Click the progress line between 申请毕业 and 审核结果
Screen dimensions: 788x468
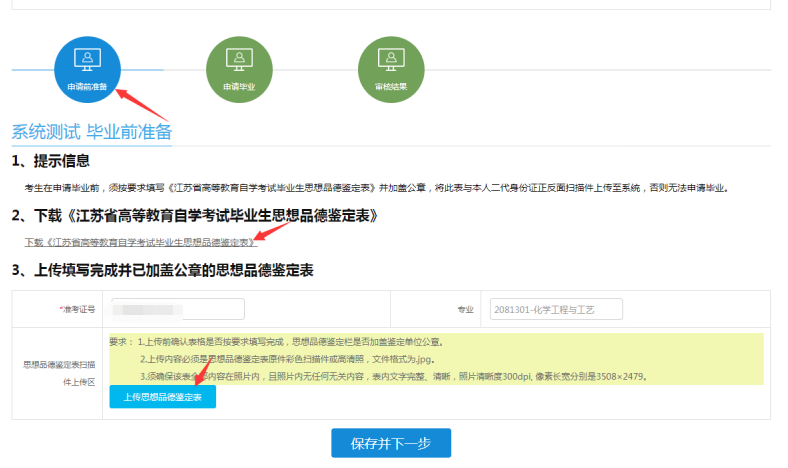tap(315, 70)
